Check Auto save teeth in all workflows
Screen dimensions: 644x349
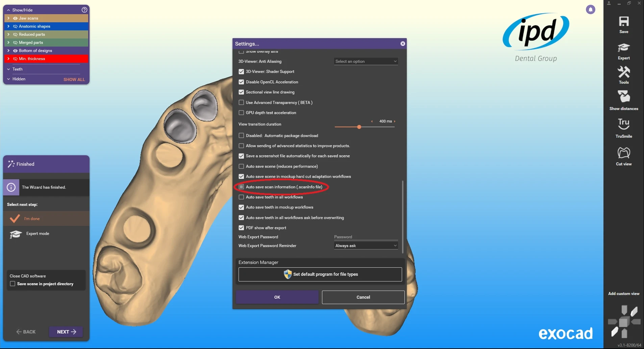point(241,197)
